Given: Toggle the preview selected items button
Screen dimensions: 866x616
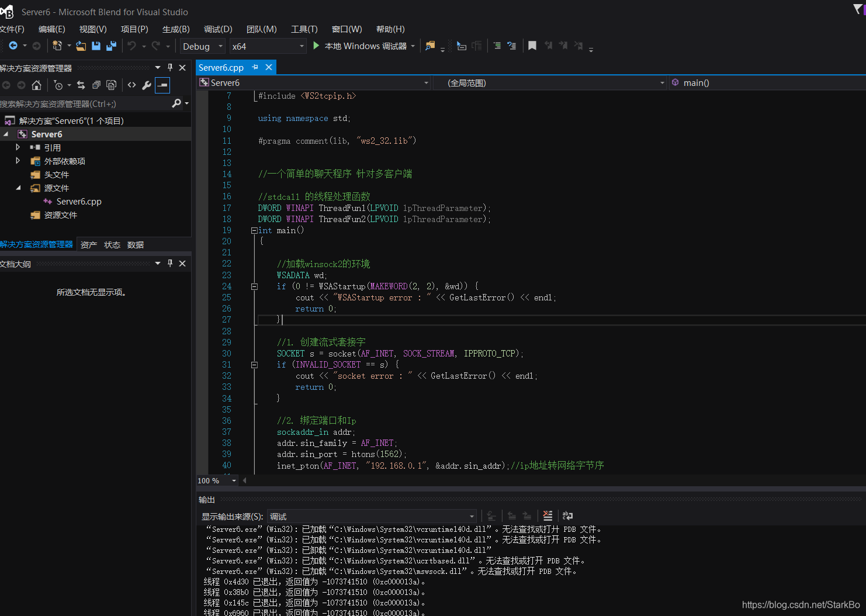Looking at the screenshot, I should [162, 85].
